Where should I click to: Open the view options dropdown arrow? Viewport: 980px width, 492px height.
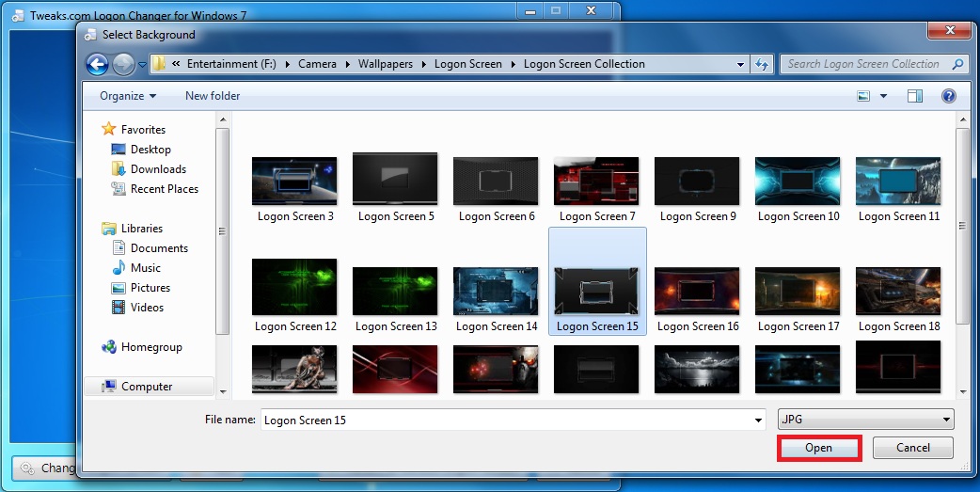click(x=883, y=96)
